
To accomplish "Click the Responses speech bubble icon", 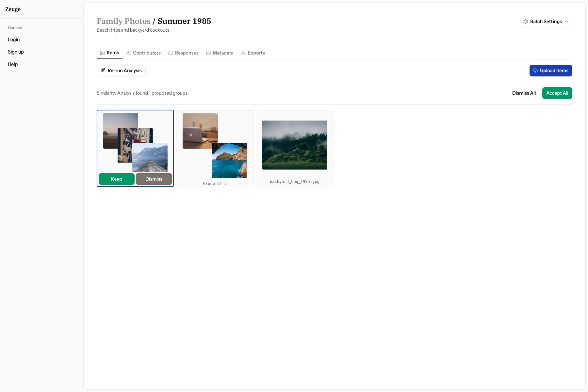I will coord(171,53).
